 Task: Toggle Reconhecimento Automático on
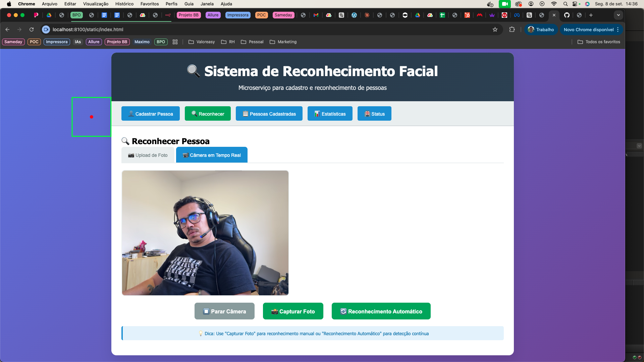pos(381,311)
